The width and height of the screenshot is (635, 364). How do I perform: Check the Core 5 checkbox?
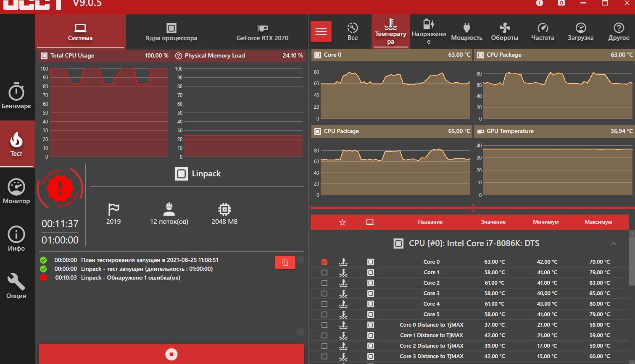click(324, 314)
